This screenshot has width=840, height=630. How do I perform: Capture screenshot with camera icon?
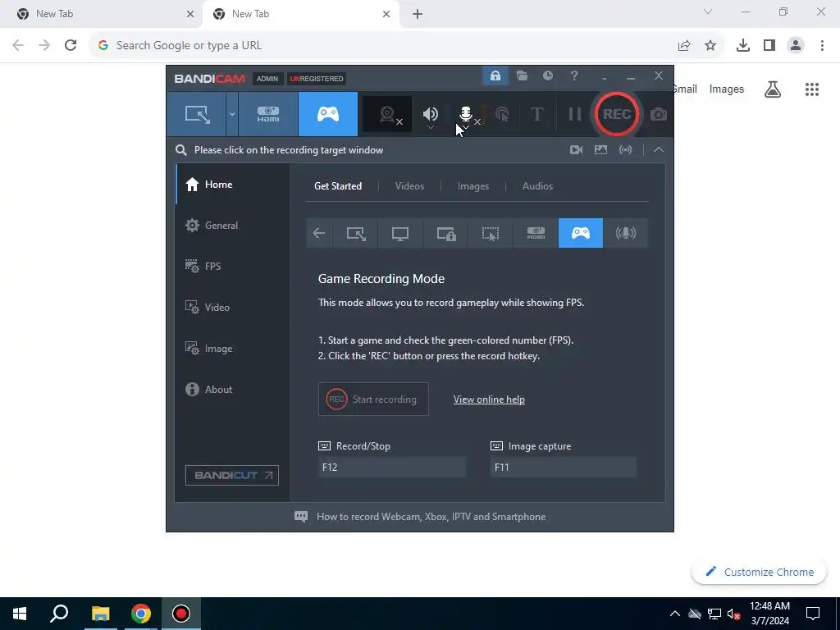click(x=659, y=114)
